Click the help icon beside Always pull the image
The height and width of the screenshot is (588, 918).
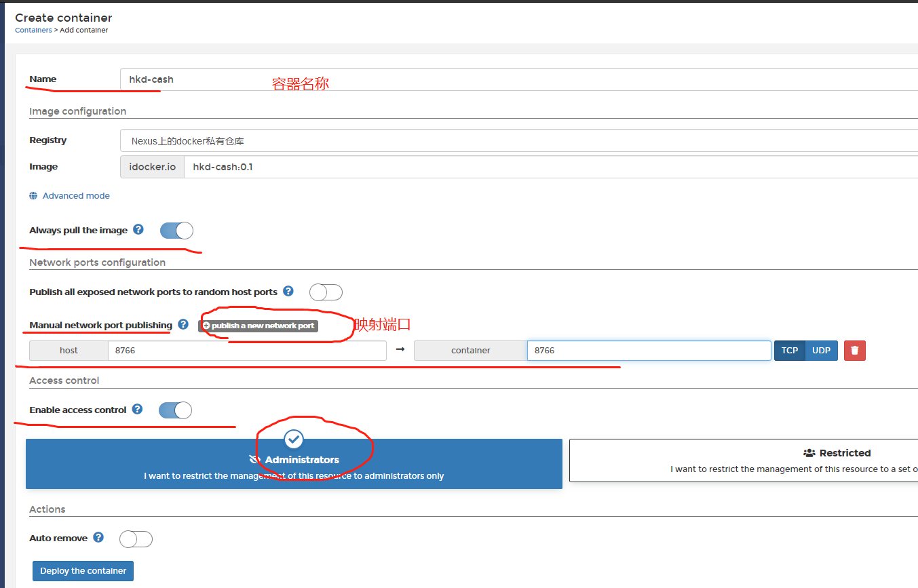138,229
